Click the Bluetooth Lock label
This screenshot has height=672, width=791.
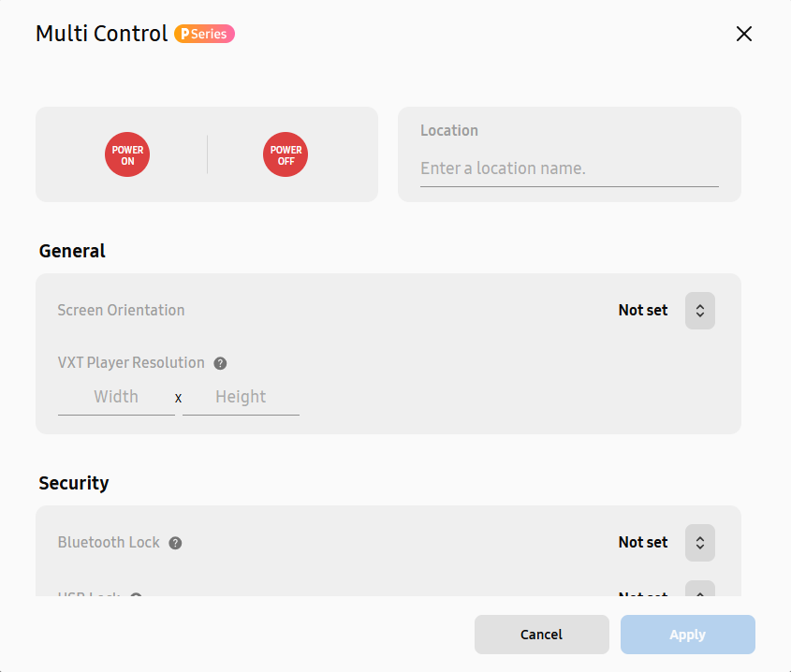tap(109, 542)
